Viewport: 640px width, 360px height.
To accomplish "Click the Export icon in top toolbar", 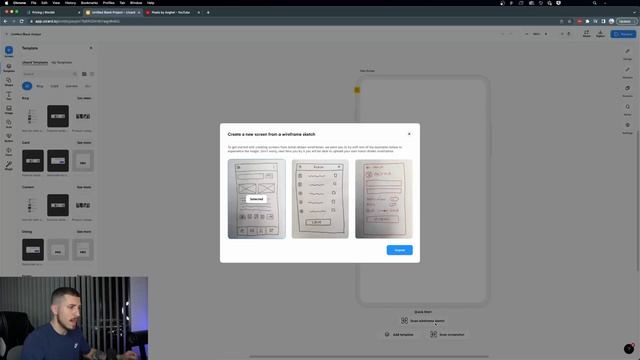I will (600, 33).
